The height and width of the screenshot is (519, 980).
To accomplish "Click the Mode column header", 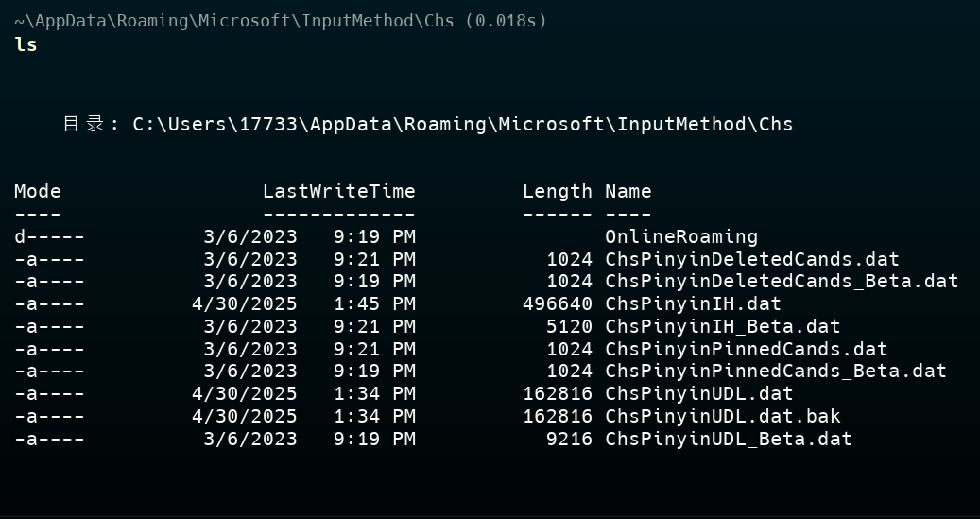I will [x=38, y=192].
